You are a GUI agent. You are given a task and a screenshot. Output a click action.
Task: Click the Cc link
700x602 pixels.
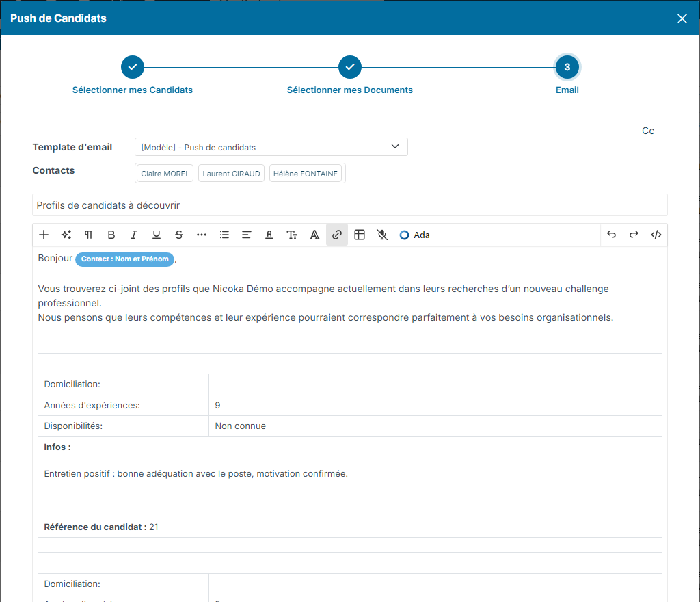pos(648,131)
